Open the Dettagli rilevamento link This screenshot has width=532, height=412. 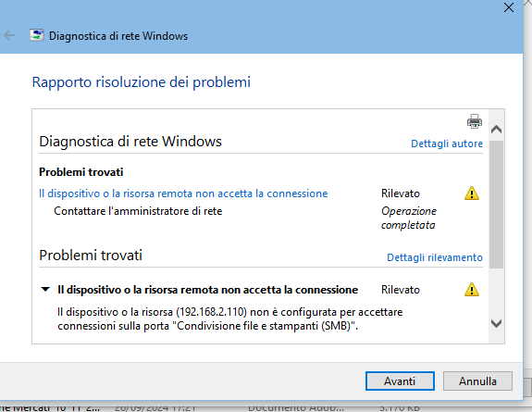(x=435, y=257)
